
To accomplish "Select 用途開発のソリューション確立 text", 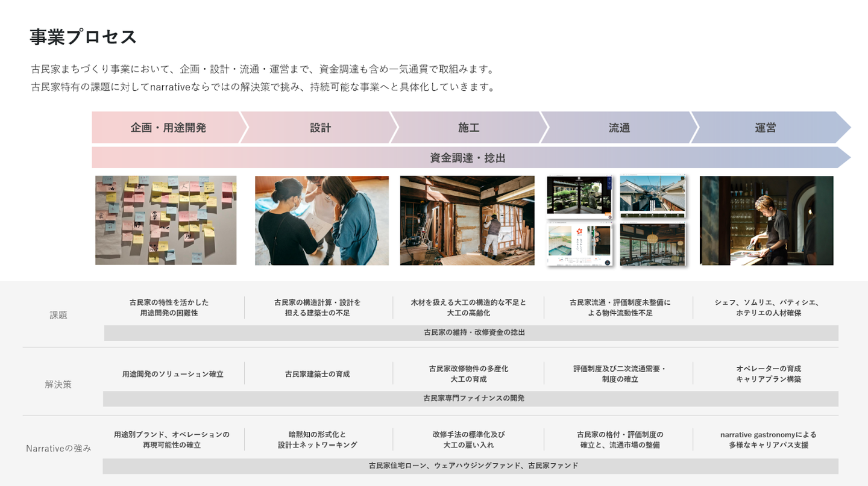I will pos(173,374).
